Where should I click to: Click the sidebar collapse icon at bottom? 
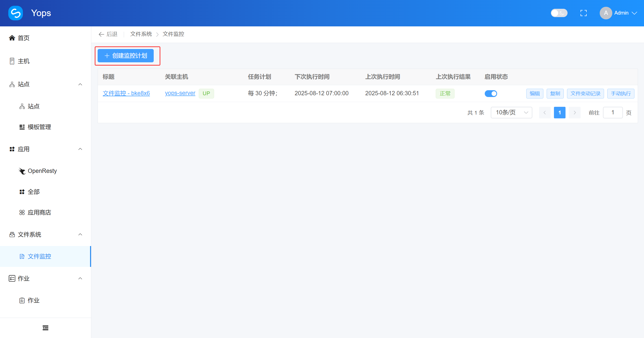[x=46, y=328]
